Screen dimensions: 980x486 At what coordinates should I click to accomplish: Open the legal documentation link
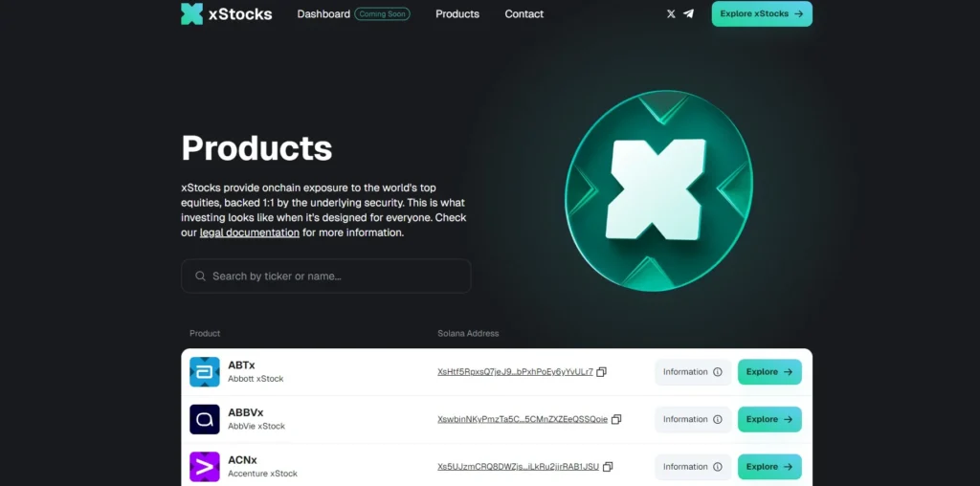click(x=250, y=232)
